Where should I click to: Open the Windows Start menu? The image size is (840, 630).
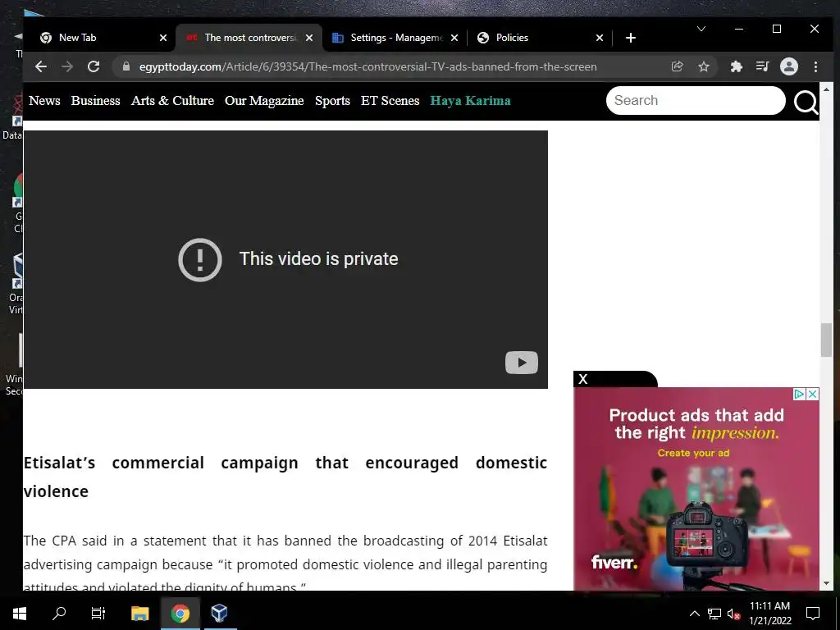pyautogui.click(x=20, y=613)
